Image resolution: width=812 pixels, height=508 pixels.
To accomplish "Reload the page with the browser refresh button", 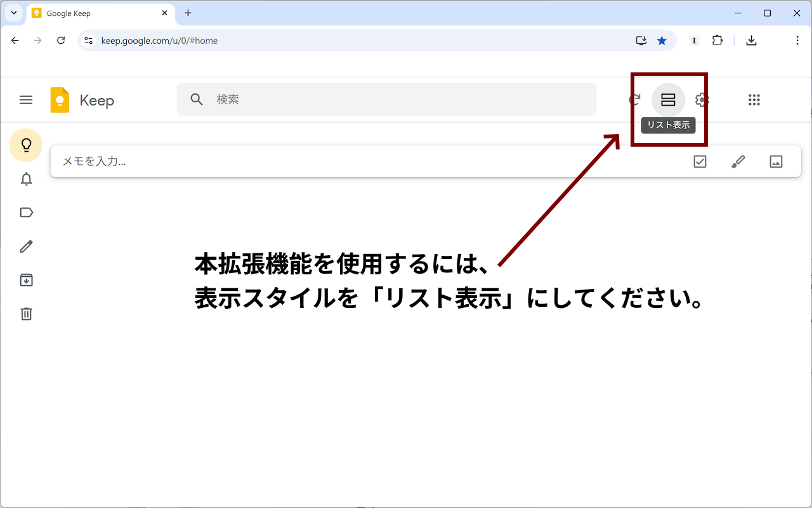I will coord(61,41).
